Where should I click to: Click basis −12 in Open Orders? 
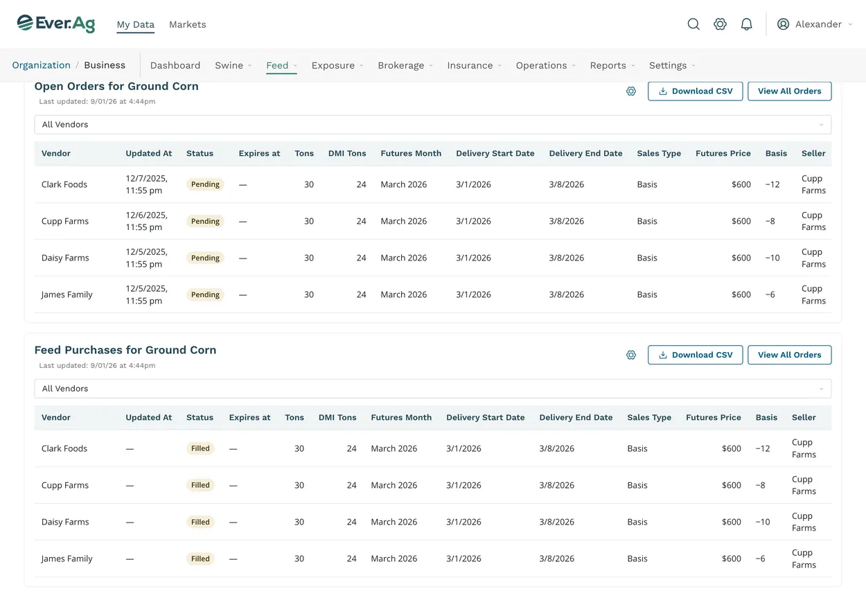[x=772, y=184]
